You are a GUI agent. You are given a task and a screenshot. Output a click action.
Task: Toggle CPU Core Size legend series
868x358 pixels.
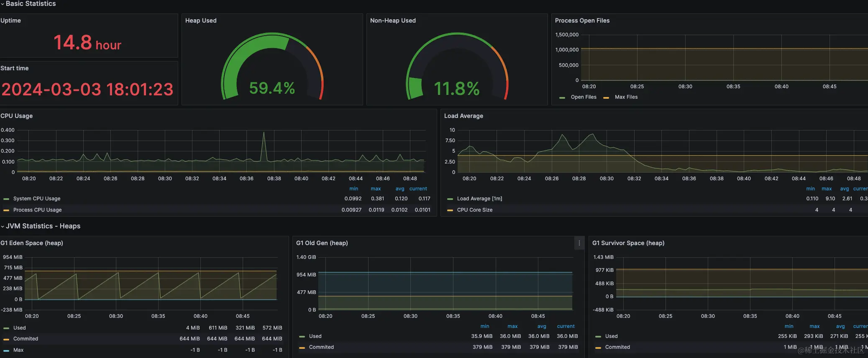[475, 210]
